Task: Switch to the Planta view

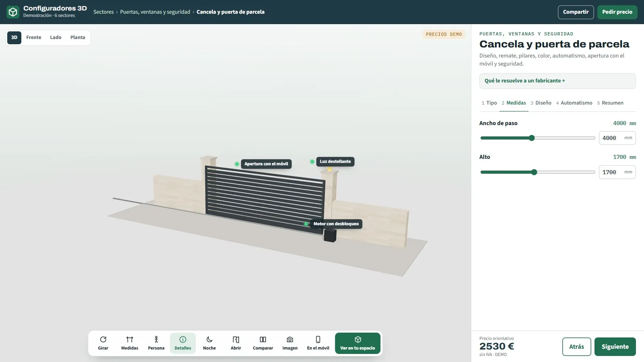Action: [78, 37]
